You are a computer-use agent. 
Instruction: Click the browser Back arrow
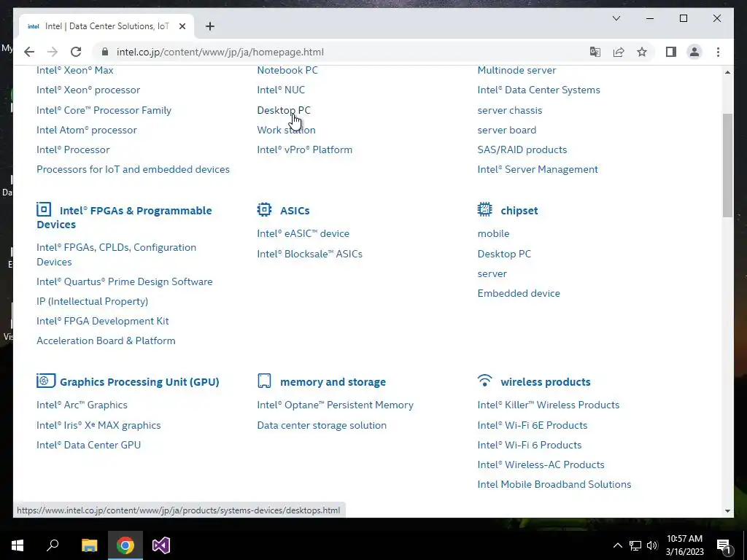point(29,52)
